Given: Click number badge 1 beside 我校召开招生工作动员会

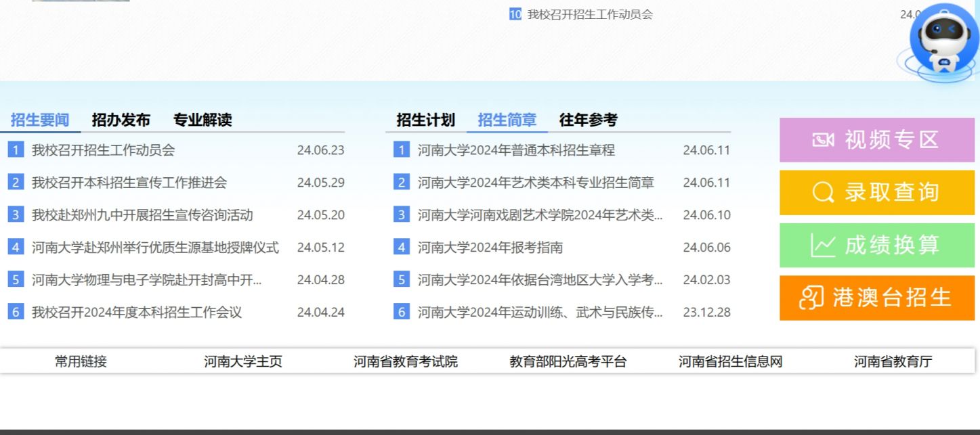Looking at the screenshot, I should [x=16, y=150].
